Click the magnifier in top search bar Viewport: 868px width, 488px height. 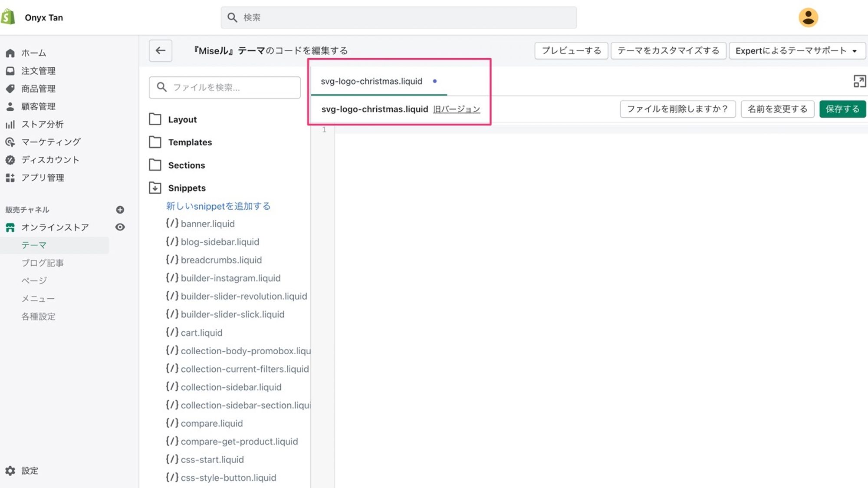(x=232, y=17)
